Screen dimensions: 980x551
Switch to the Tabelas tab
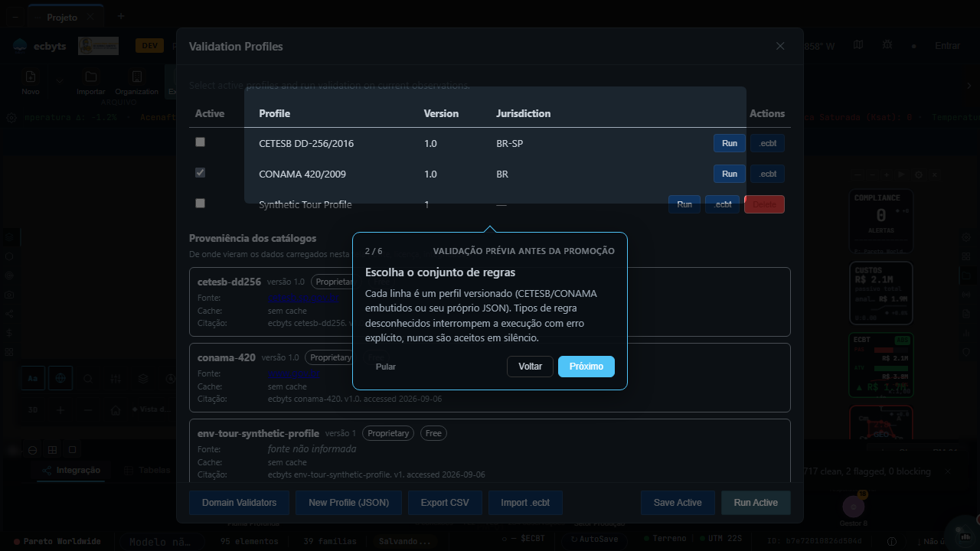148,471
